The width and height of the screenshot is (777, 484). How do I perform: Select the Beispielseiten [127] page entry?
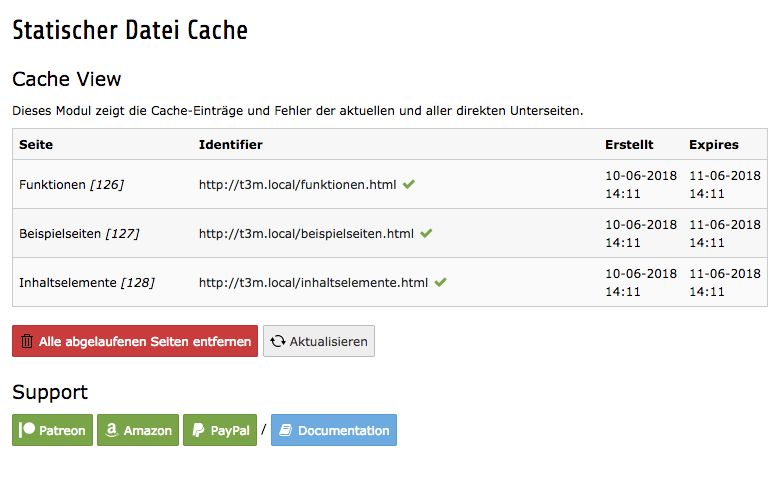(79, 234)
